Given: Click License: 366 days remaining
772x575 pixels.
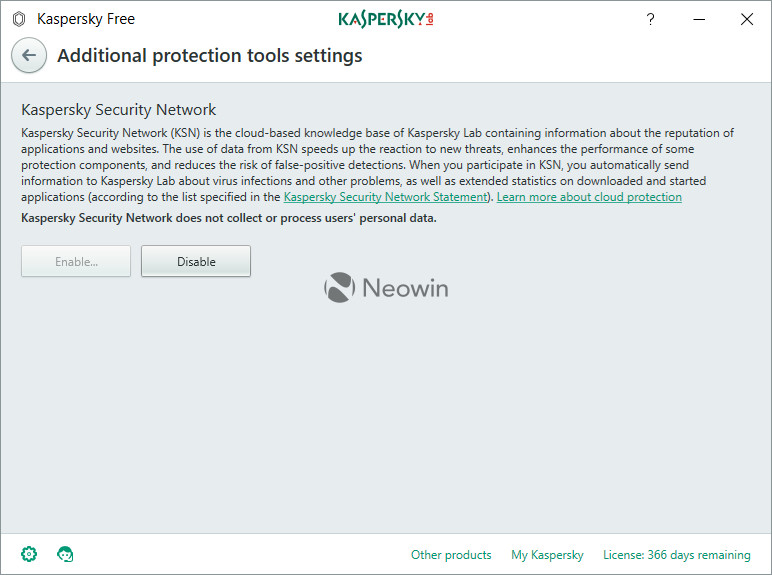Looking at the screenshot, I should click(676, 555).
